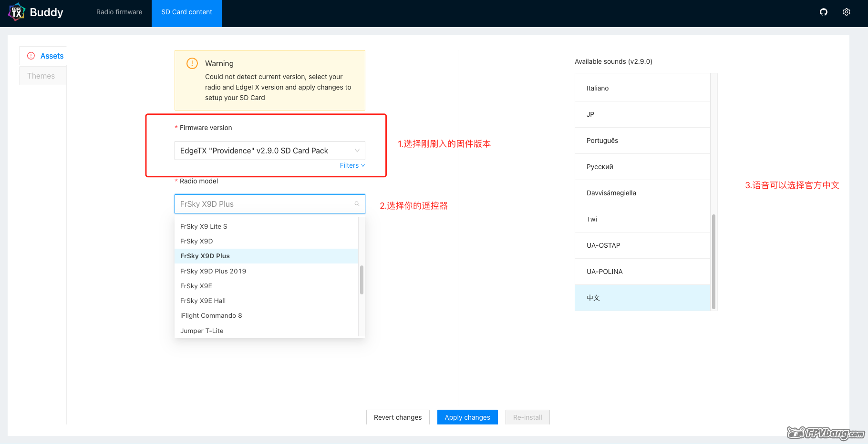The width and height of the screenshot is (868, 444).
Task: Pick FrSky X9E Hall option
Action: tap(266, 301)
